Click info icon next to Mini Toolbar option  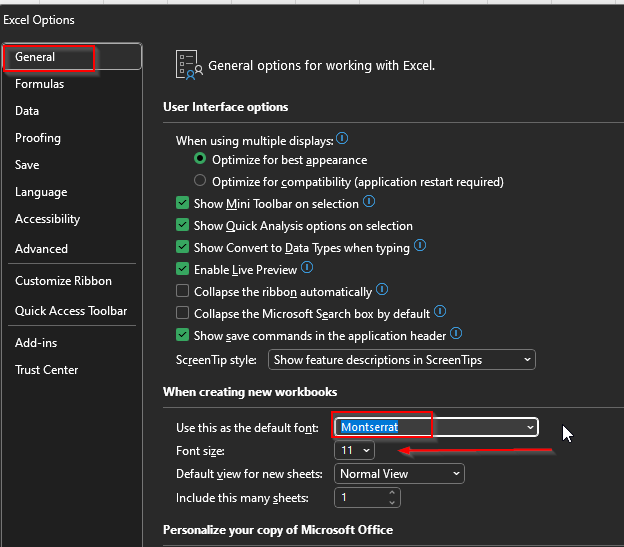pyautogui.click(x=341, y=203)
